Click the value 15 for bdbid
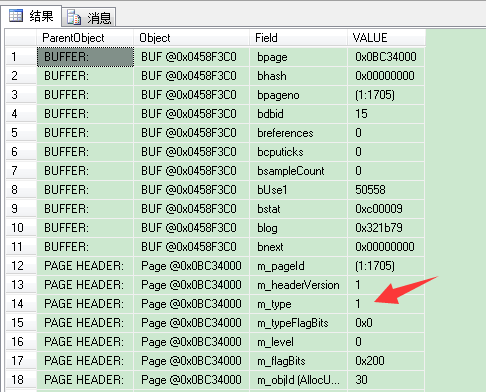The height and width of the screenshot is (392, 486). point(386,114)
